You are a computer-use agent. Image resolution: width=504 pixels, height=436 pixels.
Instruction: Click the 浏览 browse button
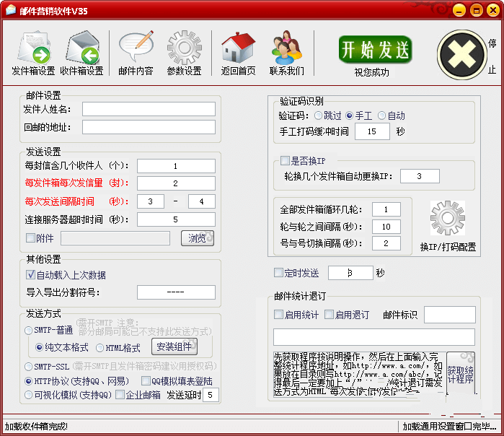pyautogui.click(x=198, y=238)
